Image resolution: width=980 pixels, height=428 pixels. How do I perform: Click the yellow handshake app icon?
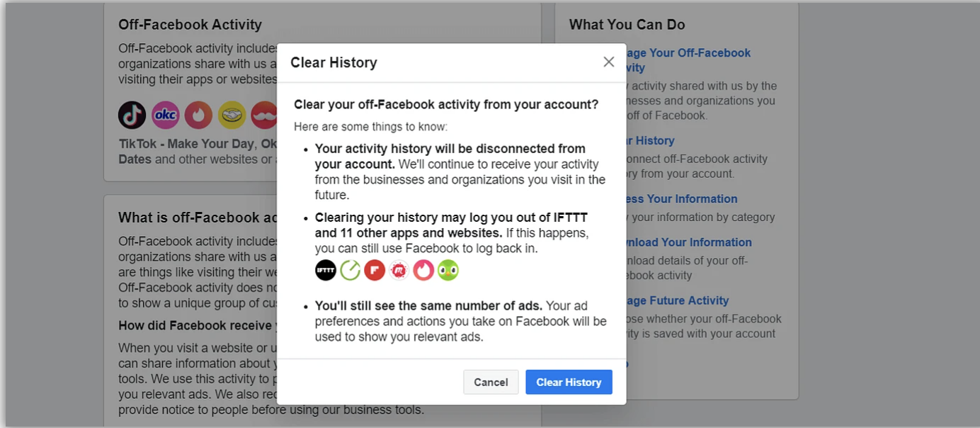pos(232,115)
